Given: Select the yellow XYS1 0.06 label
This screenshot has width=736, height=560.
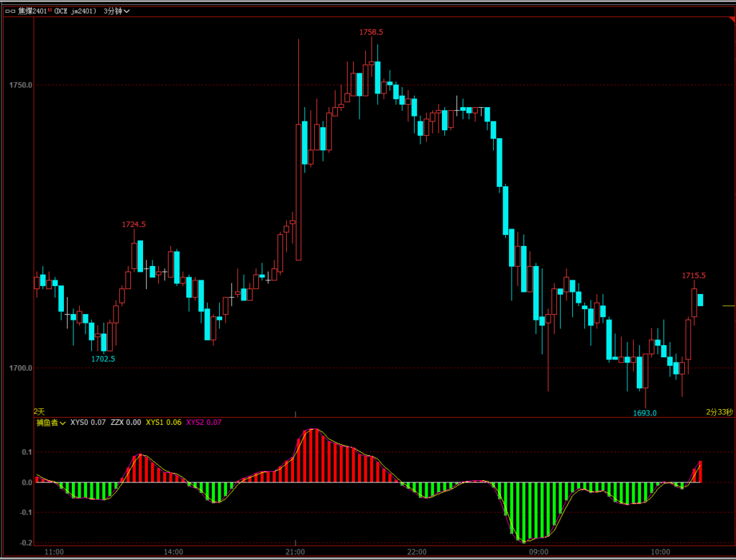Looking at the screenshot, I should tap(164, 423).
